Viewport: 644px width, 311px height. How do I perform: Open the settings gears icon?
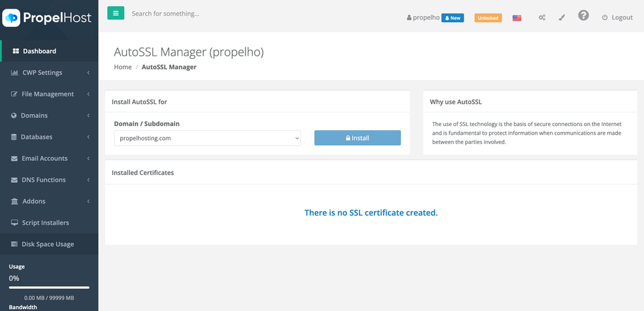pos(542,17)
